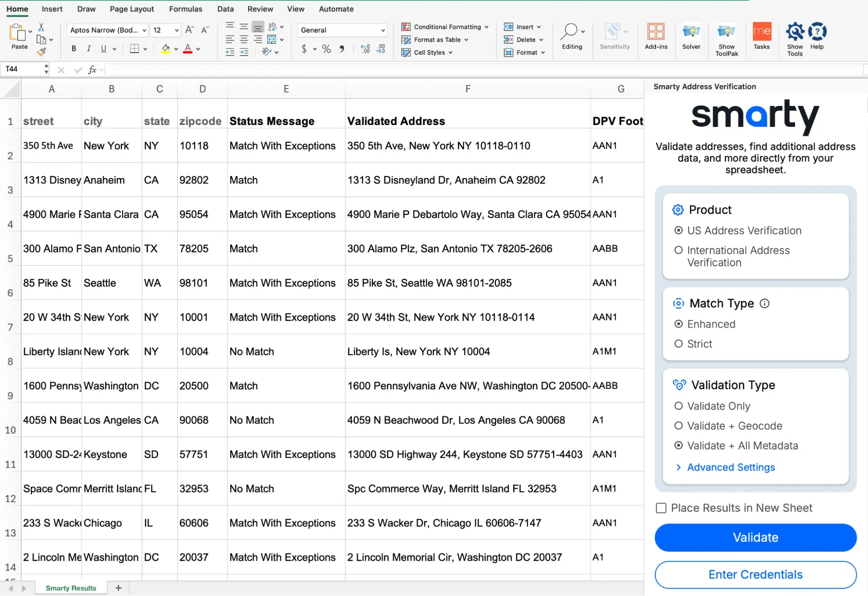Click the Paste clipboard icon
The image size is (868, 596).
point(17,33)
